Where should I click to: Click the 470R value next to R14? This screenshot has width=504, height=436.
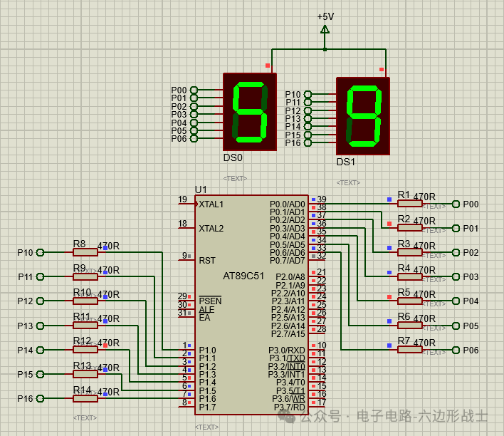point(108,392)
